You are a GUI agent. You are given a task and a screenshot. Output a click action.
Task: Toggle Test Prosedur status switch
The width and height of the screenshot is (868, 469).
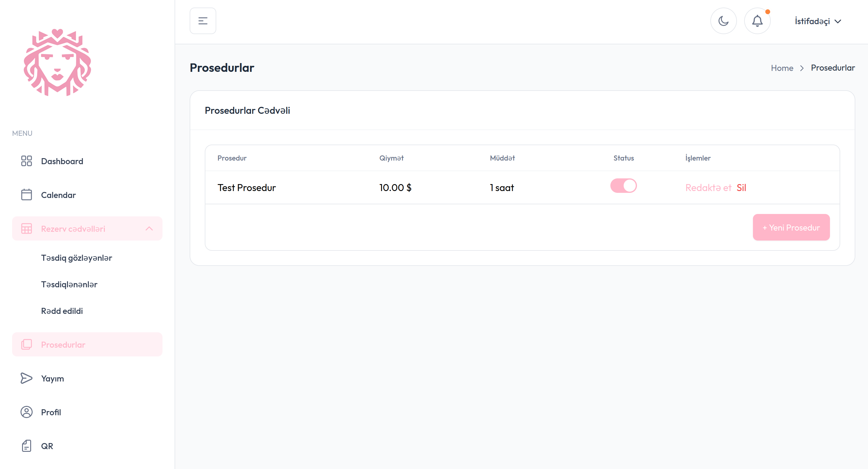tap(623, 186)
